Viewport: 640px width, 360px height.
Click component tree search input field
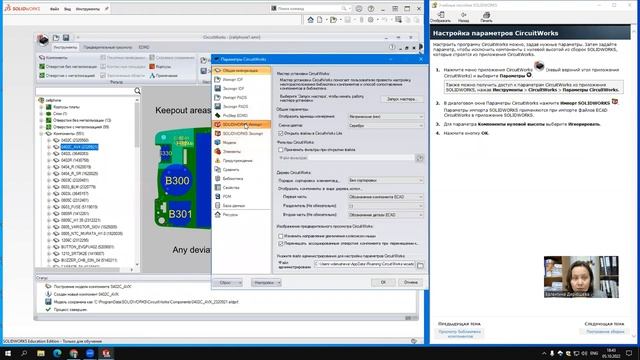pyautogui.click(x=85, y=91)
